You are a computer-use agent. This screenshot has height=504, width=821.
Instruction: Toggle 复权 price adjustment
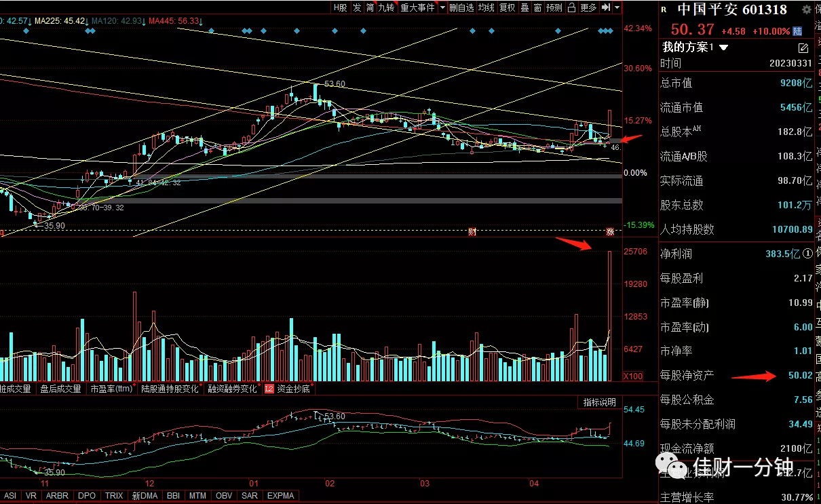[x=507, y=7]
